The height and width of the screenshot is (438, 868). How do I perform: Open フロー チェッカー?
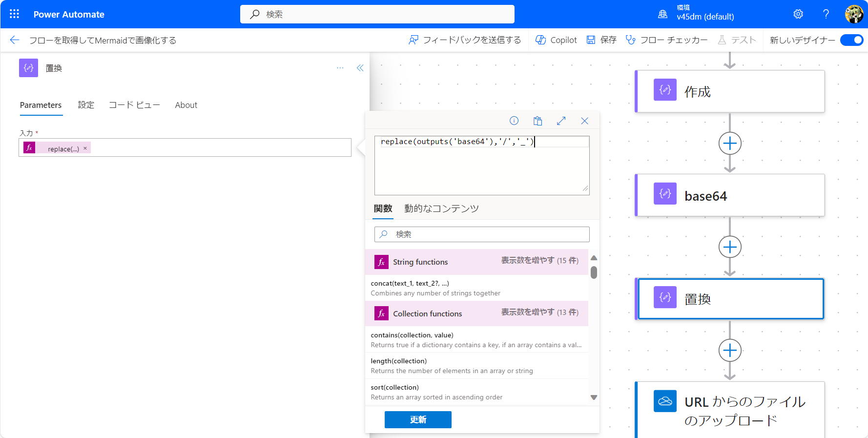666,40
